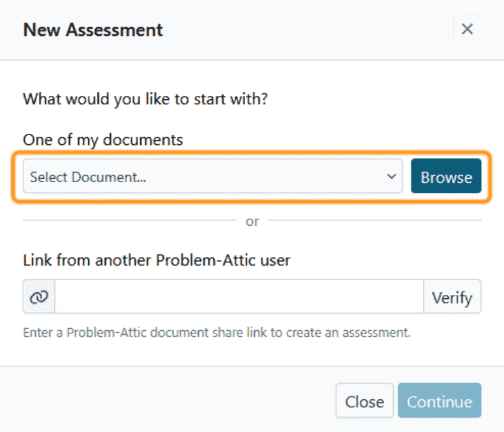Verify the entered share link
Image resolution: width=504 pixels, height=432 pixels.
[x=452, y=298]
